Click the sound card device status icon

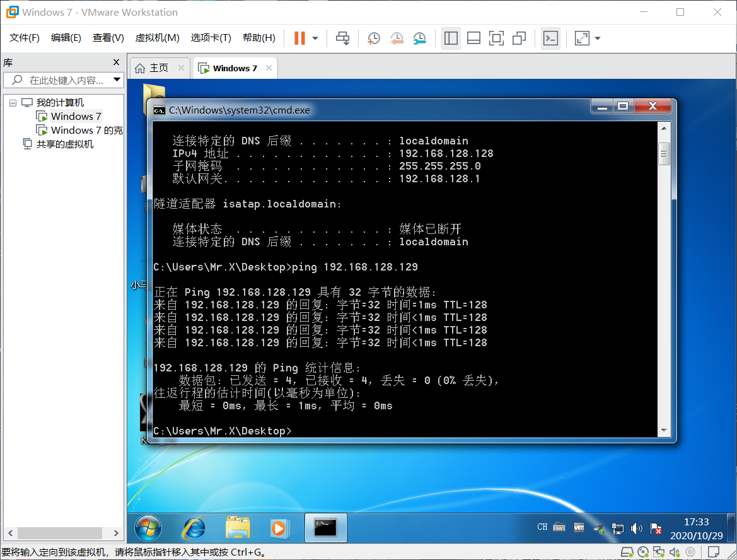coord(675,552)
